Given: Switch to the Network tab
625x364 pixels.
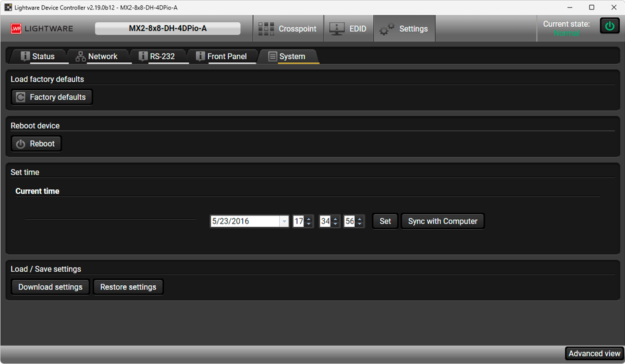Looking at the screenshot, I should tap(97, 57).
